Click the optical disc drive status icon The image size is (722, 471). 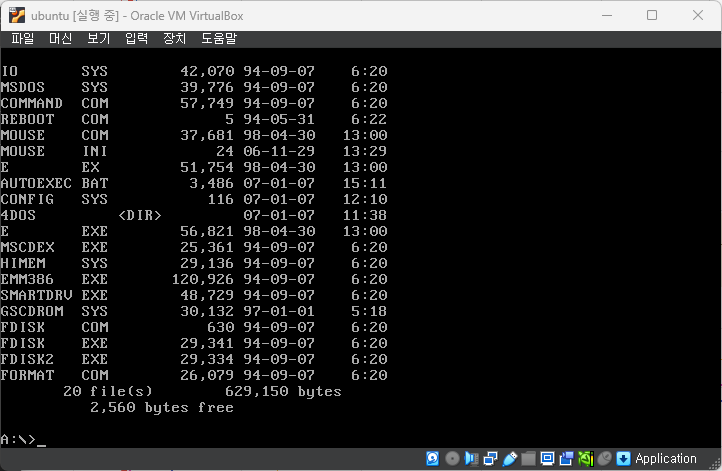(x=452, y=459)
